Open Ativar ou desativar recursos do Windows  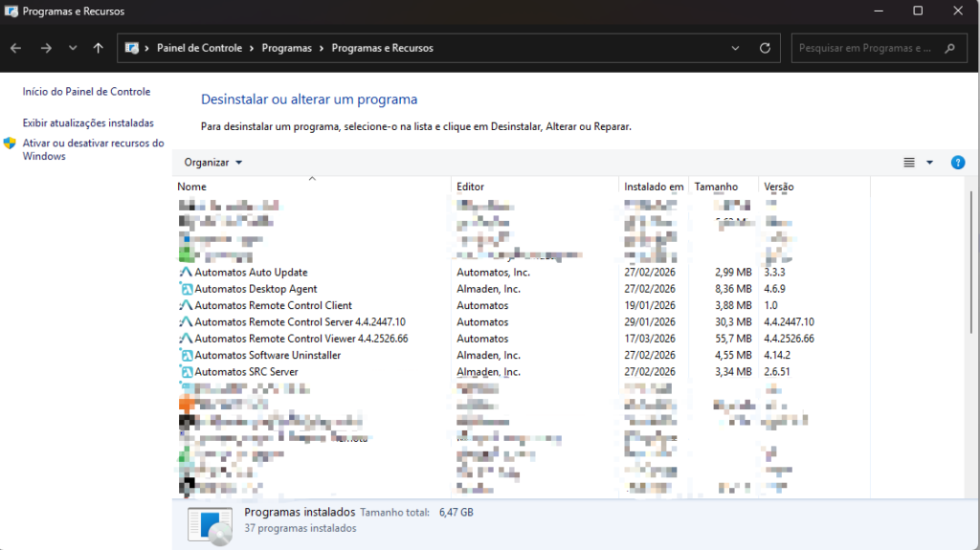(93, 149)
